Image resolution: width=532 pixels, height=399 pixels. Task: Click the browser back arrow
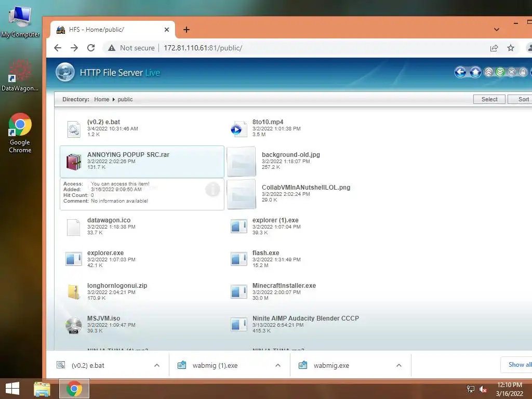[58, 48]
